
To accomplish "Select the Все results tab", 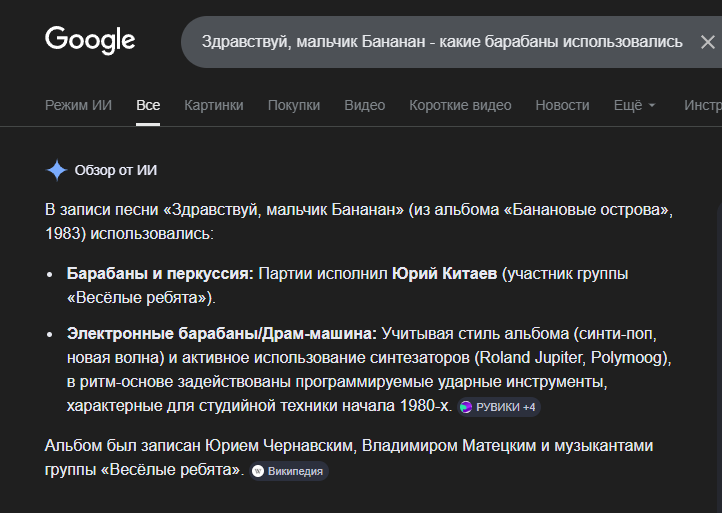I will [148, 105].
